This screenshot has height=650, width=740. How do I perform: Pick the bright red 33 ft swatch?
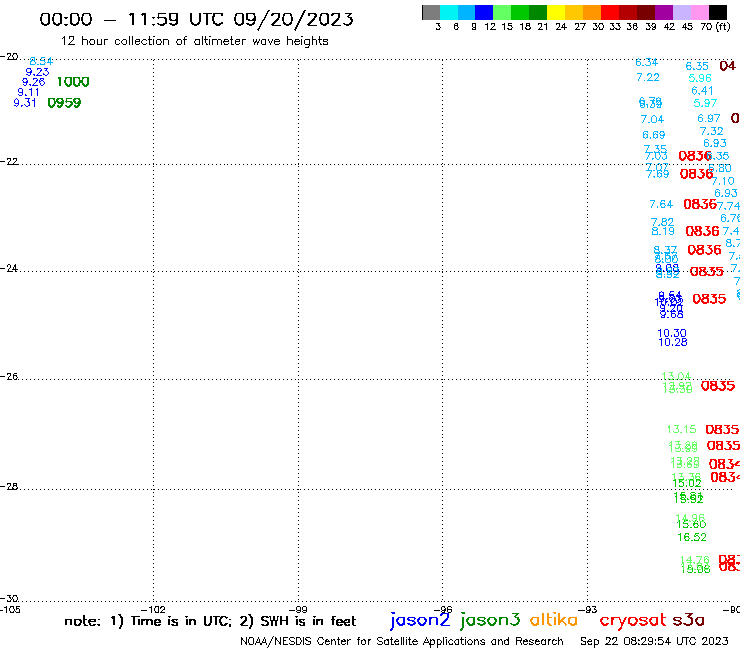[x=609, y=12]
